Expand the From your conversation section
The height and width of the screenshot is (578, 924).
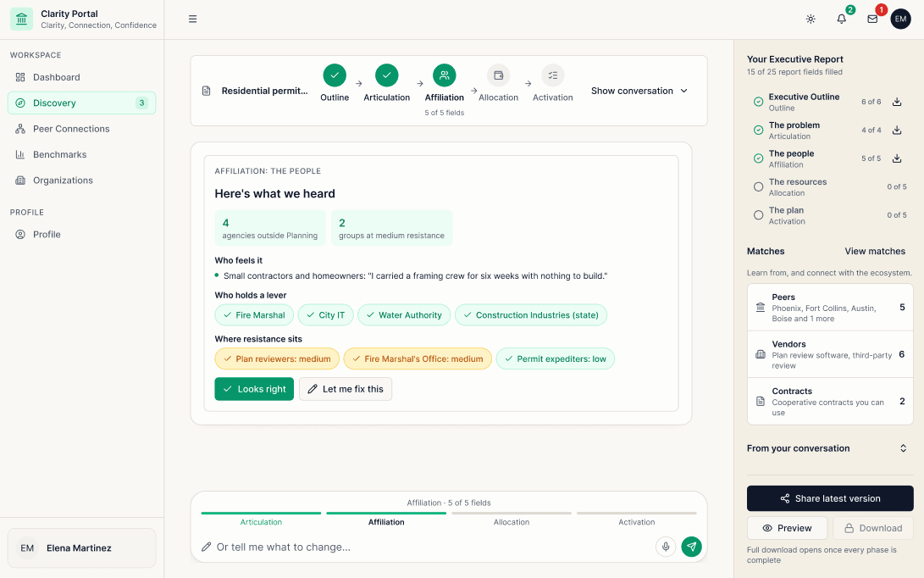827,448
